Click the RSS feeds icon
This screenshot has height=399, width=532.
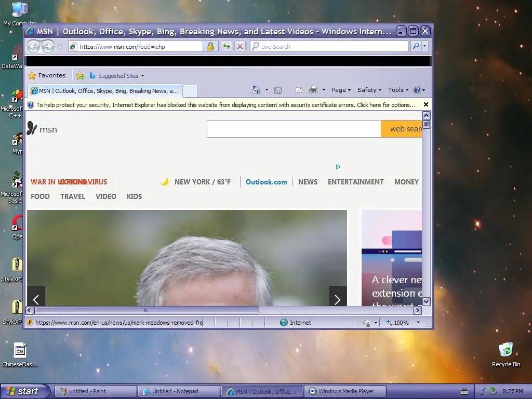pyautogui.click(x=278, y=90)
